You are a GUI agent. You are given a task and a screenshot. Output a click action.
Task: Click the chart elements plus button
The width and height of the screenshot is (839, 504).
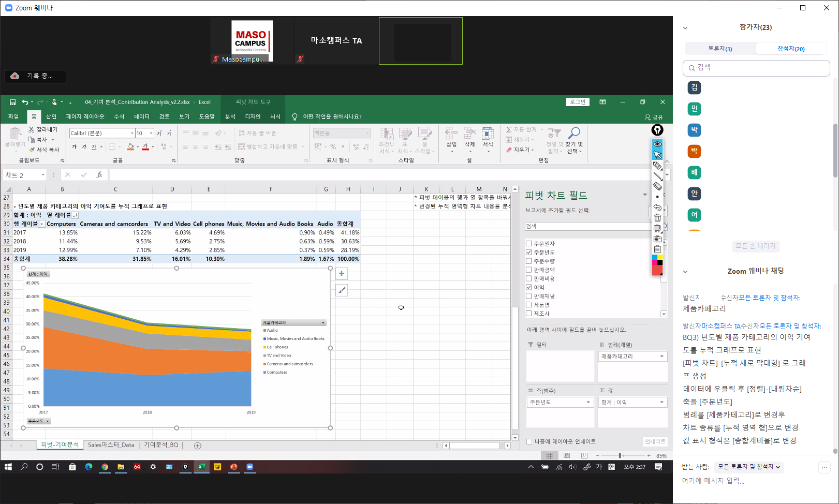click(x=342, y=274)
